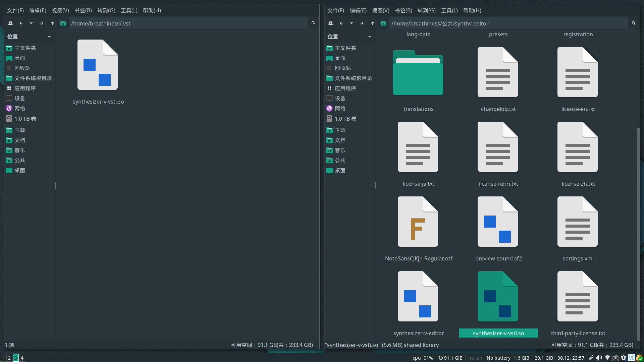Go up a directory in right window

click(373, 23)
